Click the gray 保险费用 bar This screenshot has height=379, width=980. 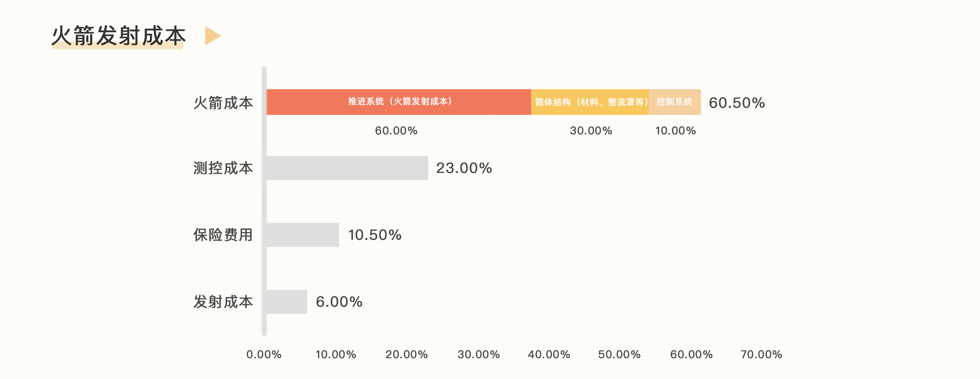pos(302,235)
